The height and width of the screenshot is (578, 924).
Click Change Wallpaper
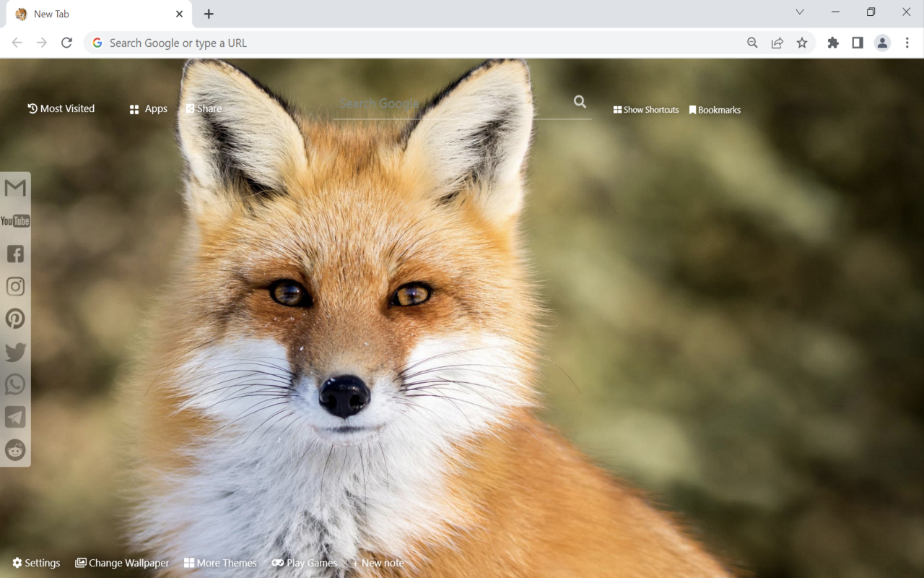coord(122,563)
